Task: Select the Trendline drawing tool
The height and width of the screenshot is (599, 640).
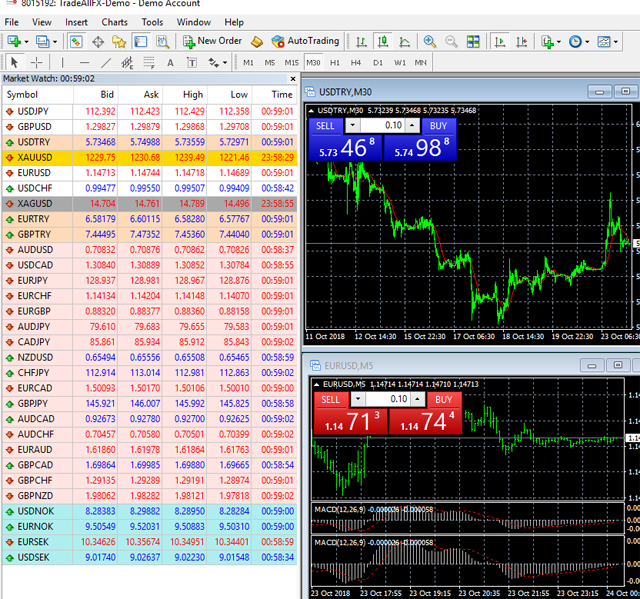Action: click(x=106, y=62)
